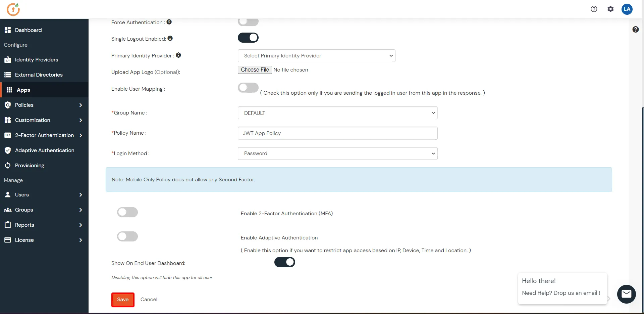Click the External Directories sidebar icon
Screen dimensions: 644x314
tap(8, 75)
